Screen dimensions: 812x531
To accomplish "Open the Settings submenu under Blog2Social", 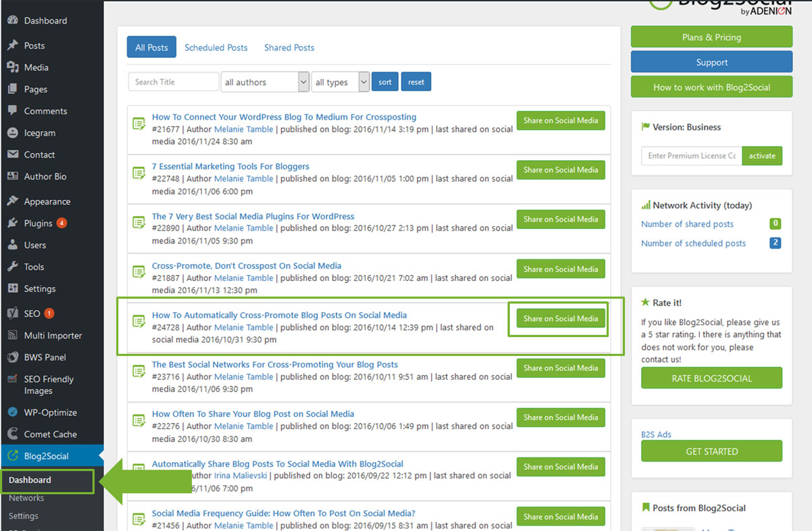I will [24, 515].
